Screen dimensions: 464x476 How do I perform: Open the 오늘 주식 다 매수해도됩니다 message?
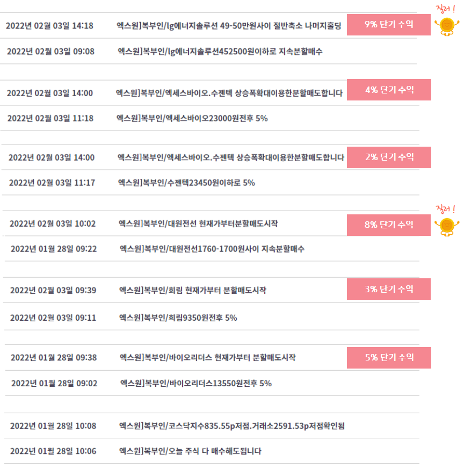190,451
